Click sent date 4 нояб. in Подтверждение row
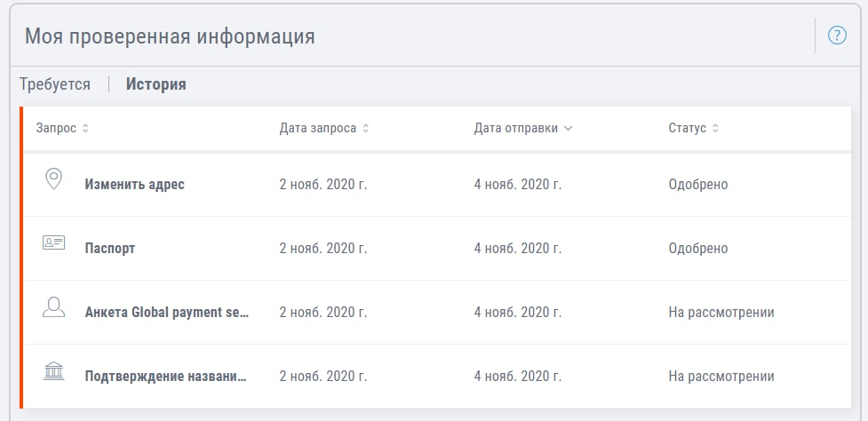The image size is (868, 421). coord(518,377)
